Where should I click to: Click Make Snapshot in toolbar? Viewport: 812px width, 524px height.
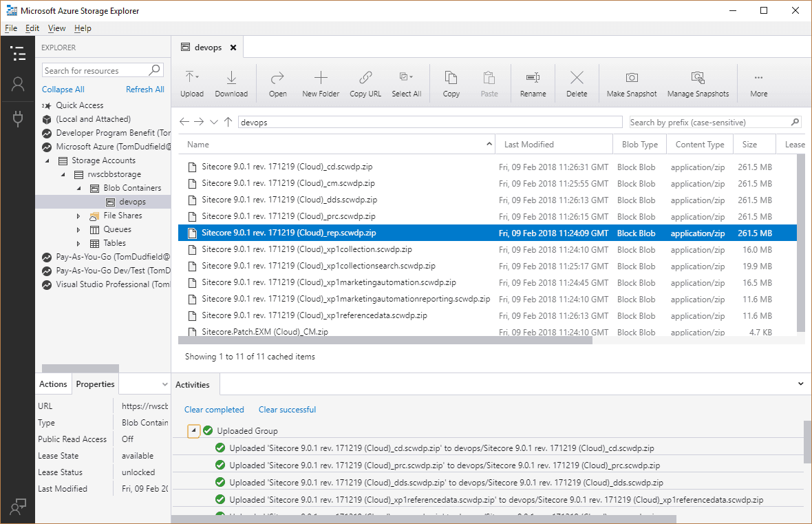[x=631, y=85]
